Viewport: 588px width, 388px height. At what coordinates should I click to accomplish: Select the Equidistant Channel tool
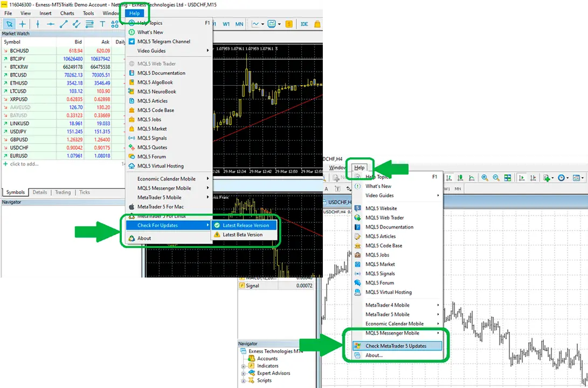(x=77, y=24)
